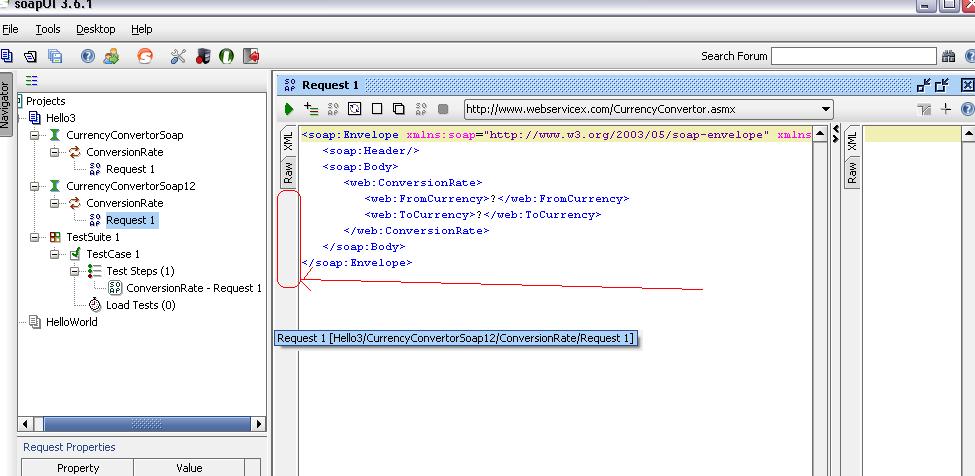Toggle the navigator tree view mode icon
975x476 pixels.
tap(32, 81)
